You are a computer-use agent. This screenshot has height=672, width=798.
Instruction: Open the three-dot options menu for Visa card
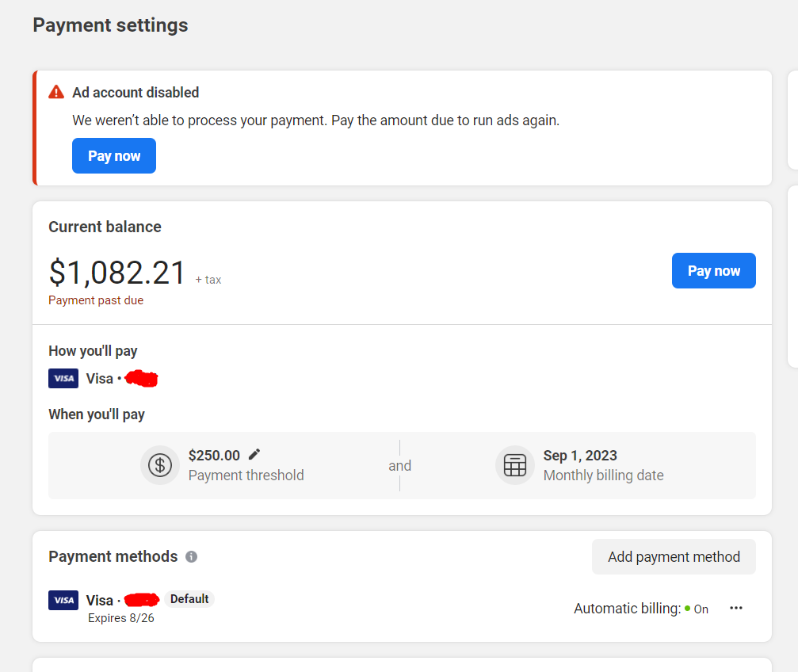(x=736, y=608)
